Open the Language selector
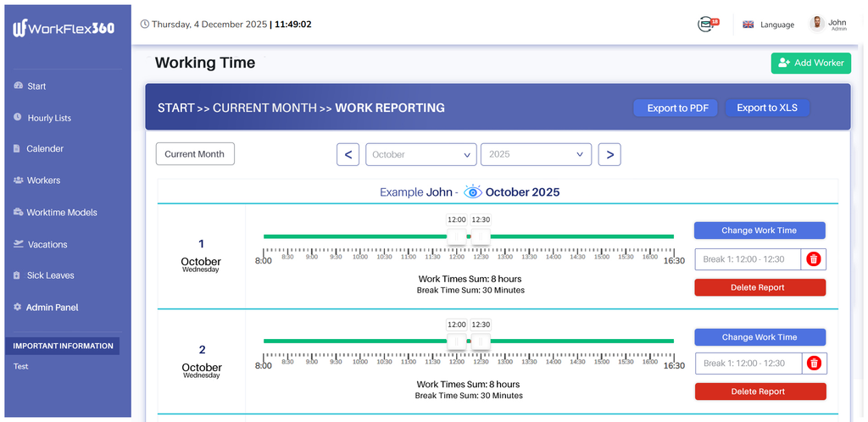868x422 pixels. pyautogui.click(x=776, y=25)
